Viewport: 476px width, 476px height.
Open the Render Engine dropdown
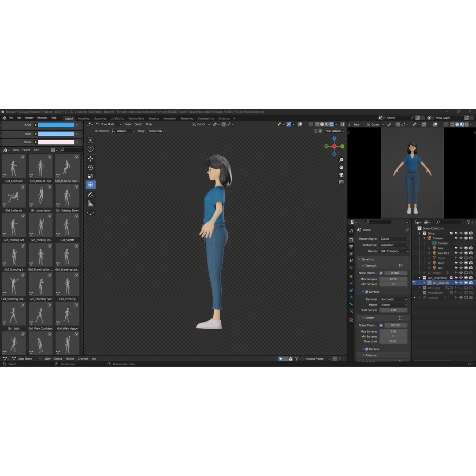pos(394,239)
